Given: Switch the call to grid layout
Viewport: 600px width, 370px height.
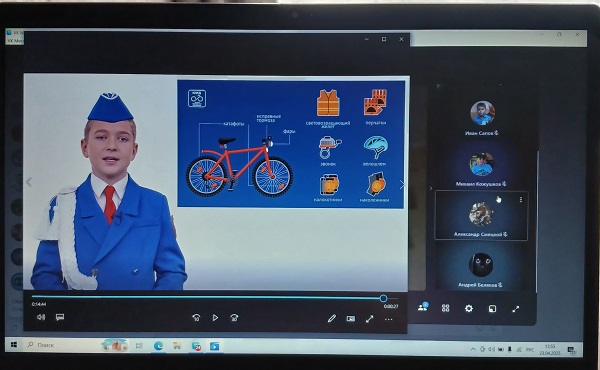Looking at the screenshot, I should pos(445,308).
